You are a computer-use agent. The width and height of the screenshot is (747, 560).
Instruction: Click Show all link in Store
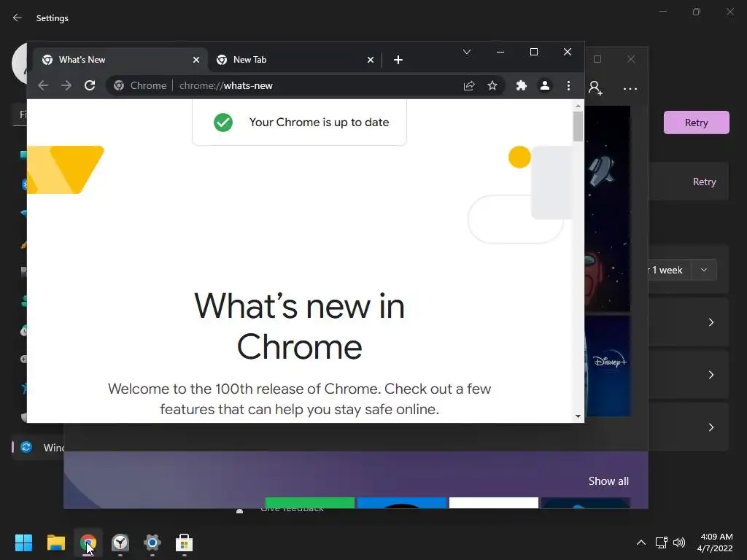pyautogui.click(x=608, y=481)
